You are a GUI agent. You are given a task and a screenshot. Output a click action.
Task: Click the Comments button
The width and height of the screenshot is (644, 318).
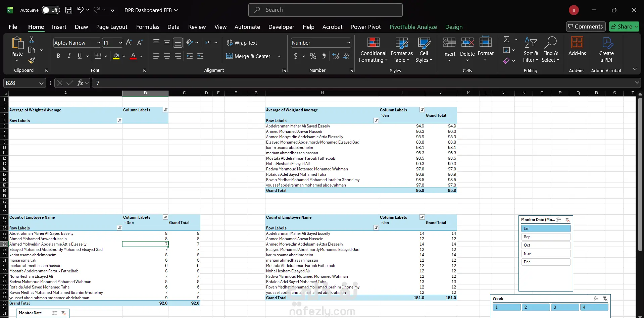(585, 26)
